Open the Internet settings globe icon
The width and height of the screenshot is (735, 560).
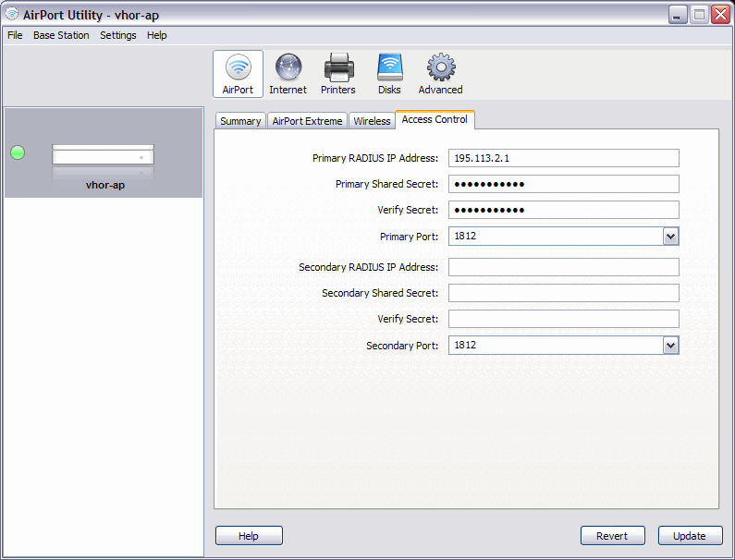point(288,74)
